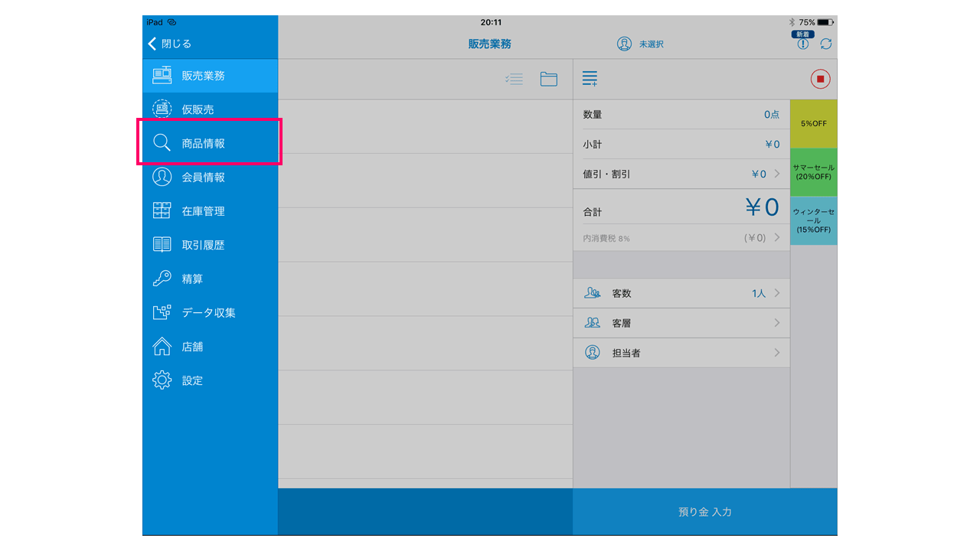The width and height of the screenshot is (980, 551).
Task: Open 取引履歴 menu item
Action: [x=210, y=245]
